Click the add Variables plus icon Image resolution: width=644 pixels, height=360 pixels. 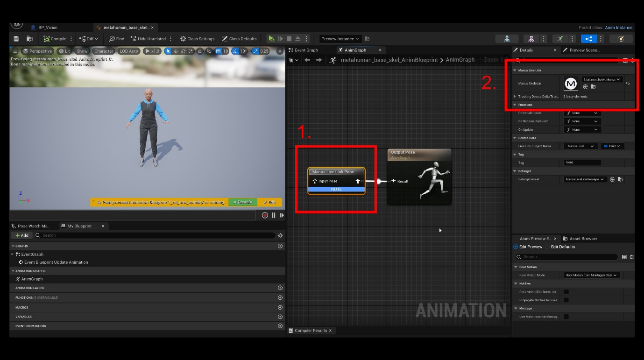pos(280,317)
